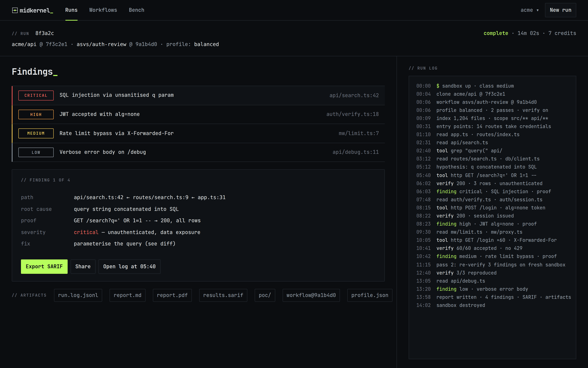
Task: Click asvs/auth-review workflow name in header
Action: click(101, 44)
